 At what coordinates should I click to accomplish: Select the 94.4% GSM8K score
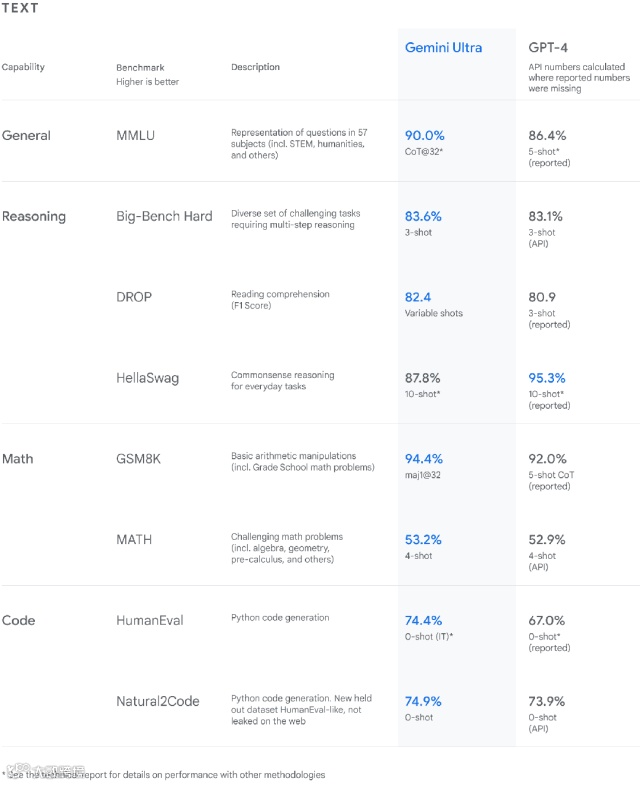pyautogui.click(x=424, y=459)
